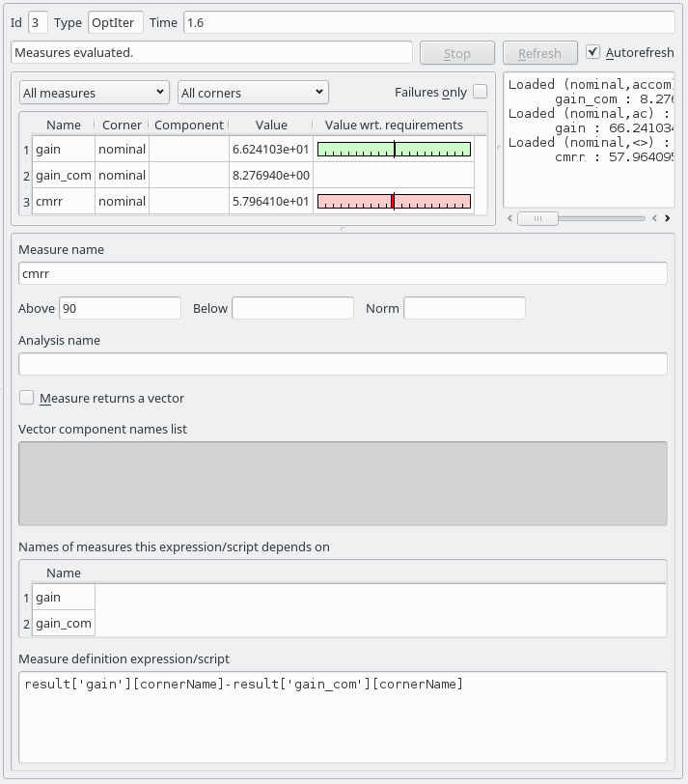The image size is (688, 784).
Task: Click the Above input field
Action: (x=120, y=308)
